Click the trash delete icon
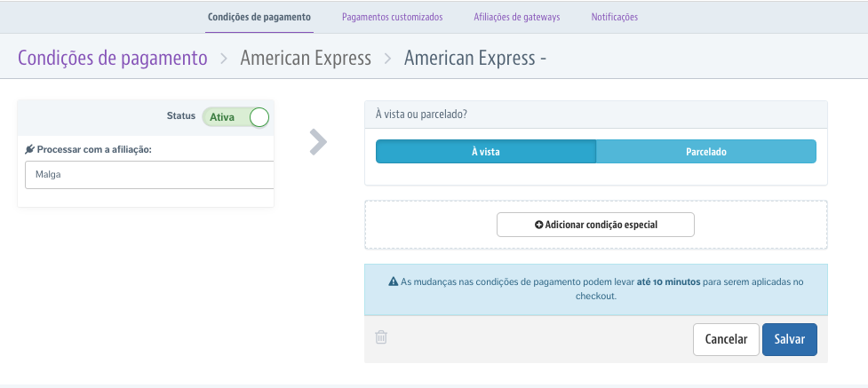Image resolution: width=868 pixels, height=388 pixels. click(x=381, y=337)
